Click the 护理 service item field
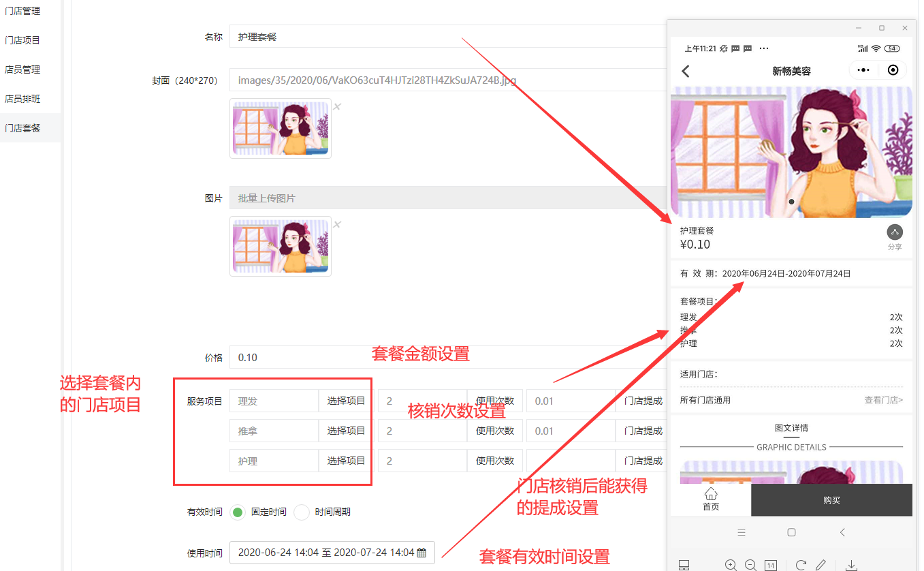 (x=274, y=461)
